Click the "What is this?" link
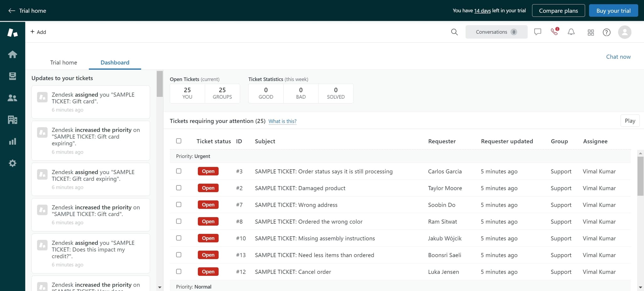Image resolution: width=644 pixels, height=291 pixels. 282,121
